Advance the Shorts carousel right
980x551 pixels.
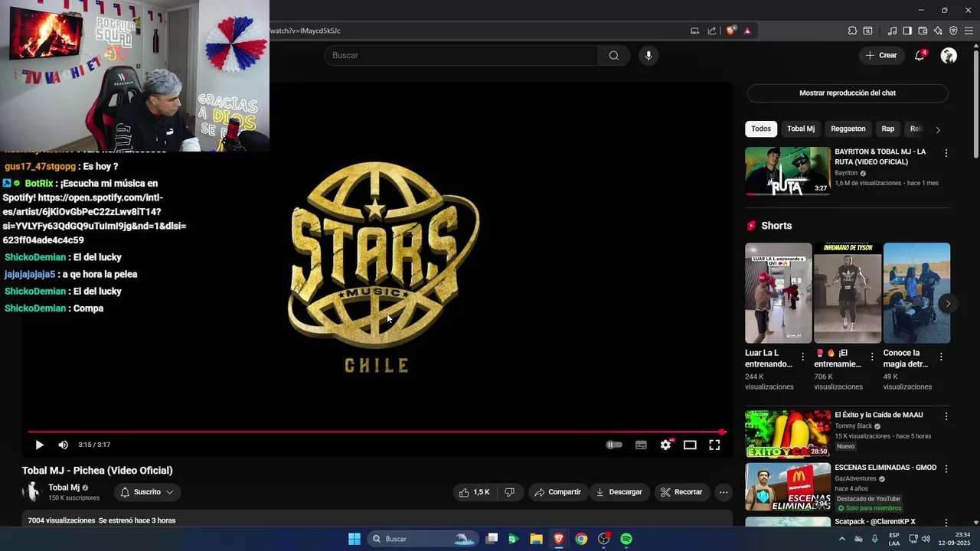tap(948, 304)
